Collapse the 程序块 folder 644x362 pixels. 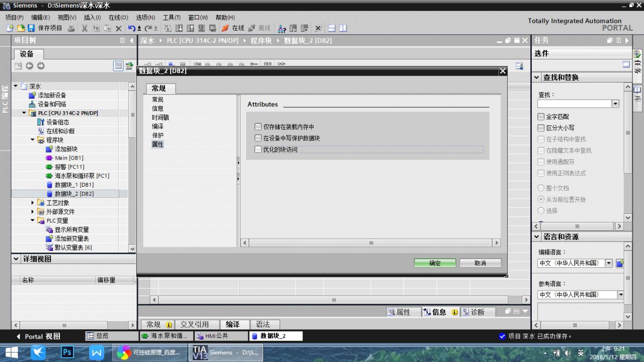(x=33, y=140)
